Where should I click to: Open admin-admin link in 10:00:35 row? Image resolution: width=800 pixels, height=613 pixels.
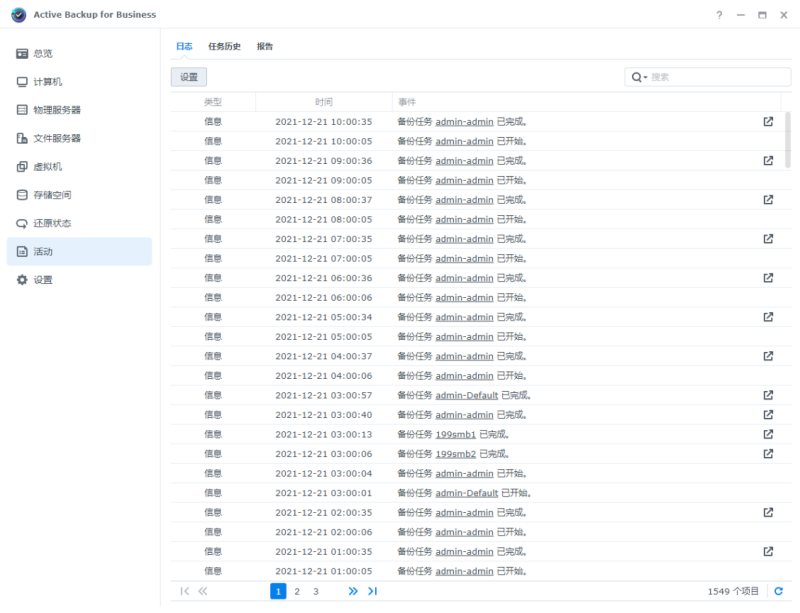464,121
